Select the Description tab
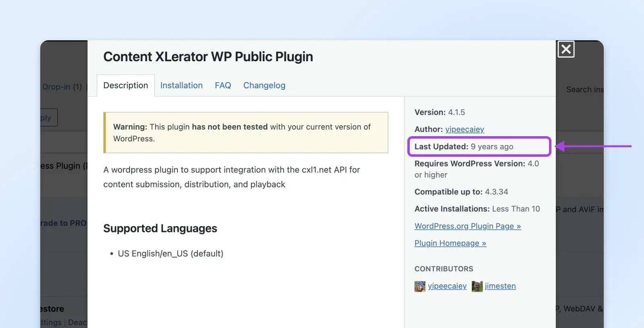The image size is (644, 328). pos(126,85)
